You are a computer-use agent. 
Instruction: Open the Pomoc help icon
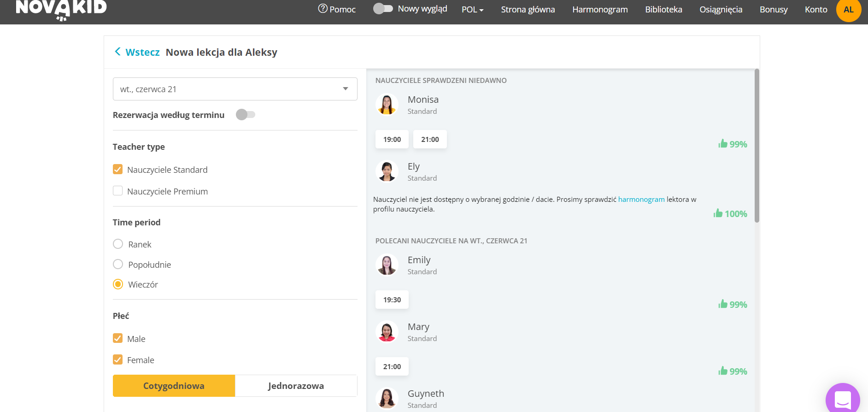[x=323, y=9]
